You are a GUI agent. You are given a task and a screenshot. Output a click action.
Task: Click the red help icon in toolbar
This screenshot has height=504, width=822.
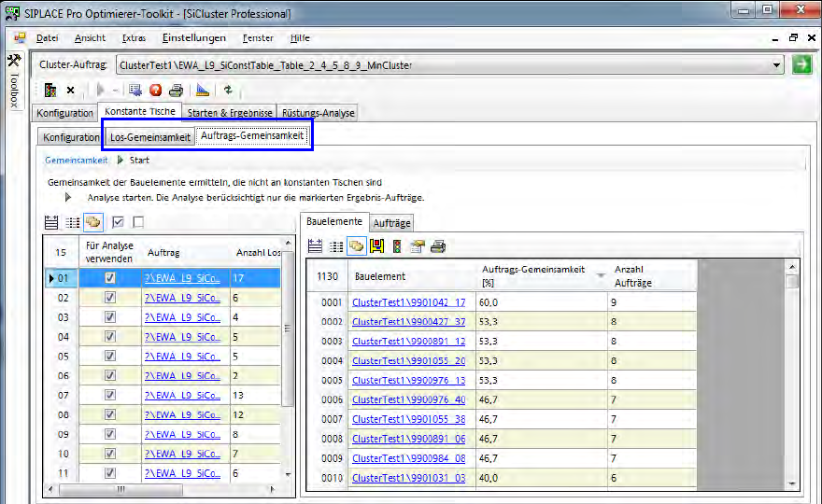155,91
